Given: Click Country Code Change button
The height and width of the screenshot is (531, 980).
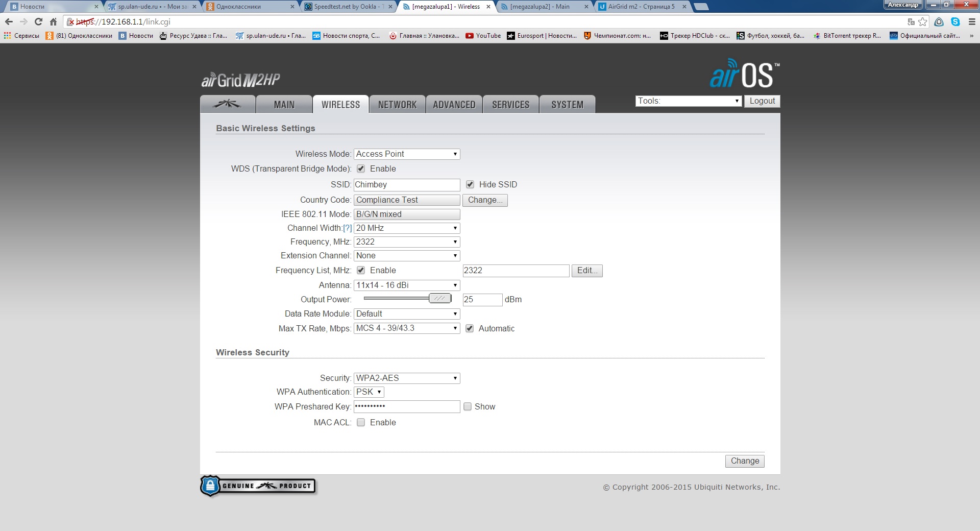Looking at the screenshot, I should 485,200.
